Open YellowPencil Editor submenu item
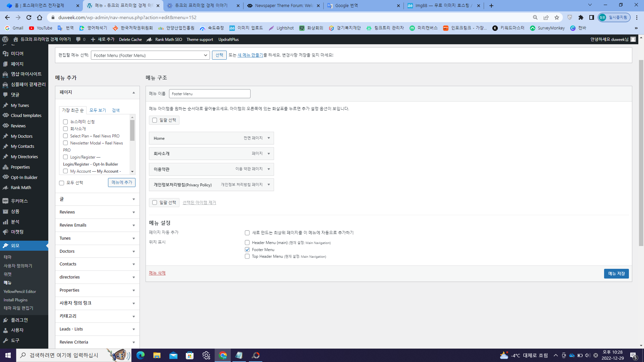 pyautogui.click(x=20, y=292)
